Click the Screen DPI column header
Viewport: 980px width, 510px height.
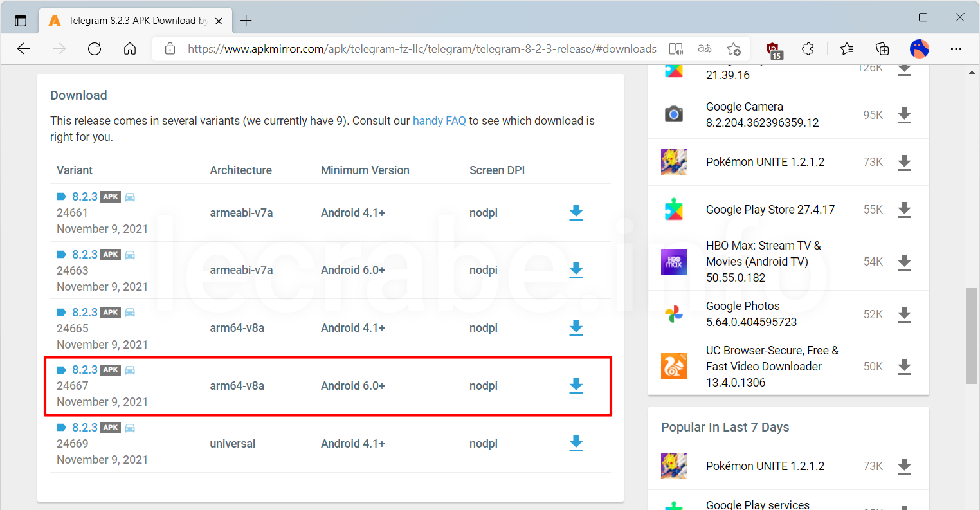point(497,170)
